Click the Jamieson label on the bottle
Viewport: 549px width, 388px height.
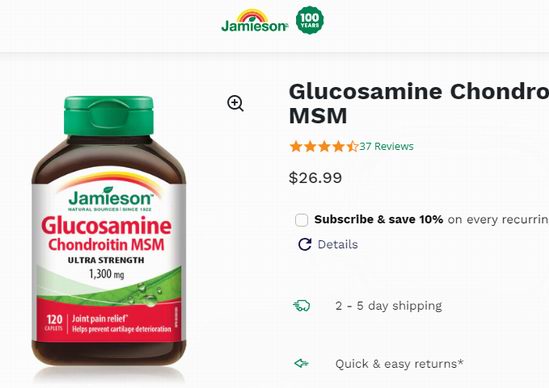point(111,199)
